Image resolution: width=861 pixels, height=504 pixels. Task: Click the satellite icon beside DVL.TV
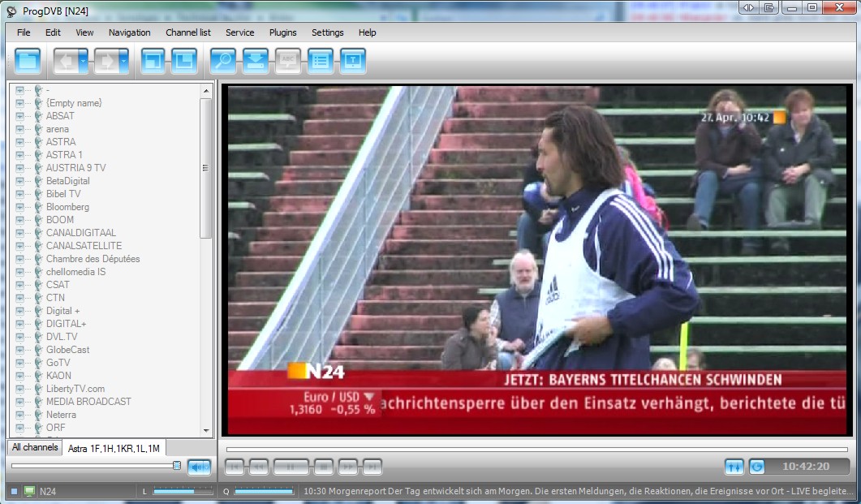click(38, 337)
